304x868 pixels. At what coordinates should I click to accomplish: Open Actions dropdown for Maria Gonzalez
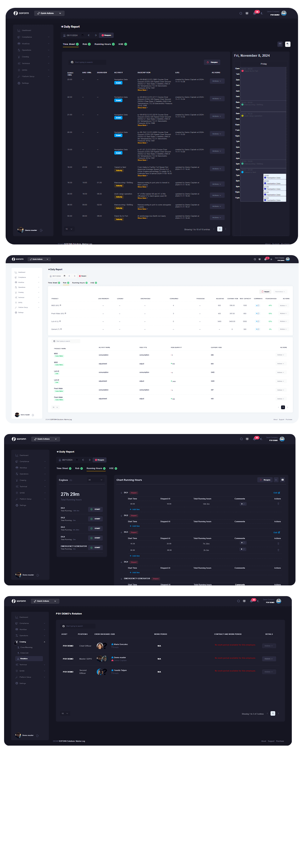[x=269, y=646]
